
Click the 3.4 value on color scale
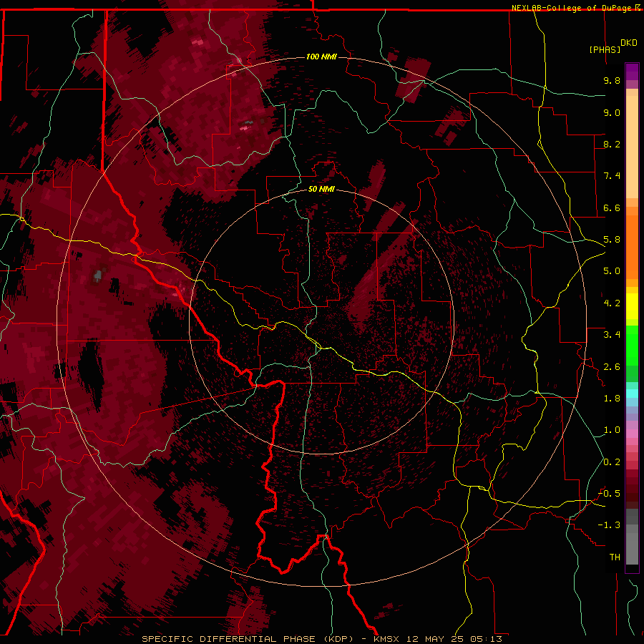[612, 335]
